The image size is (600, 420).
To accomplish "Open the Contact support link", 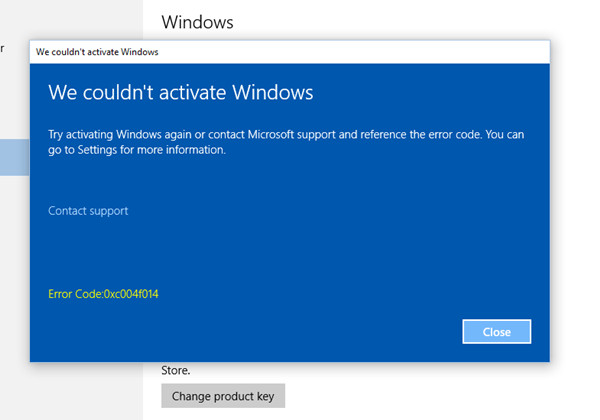I will (x=88, y=211).
